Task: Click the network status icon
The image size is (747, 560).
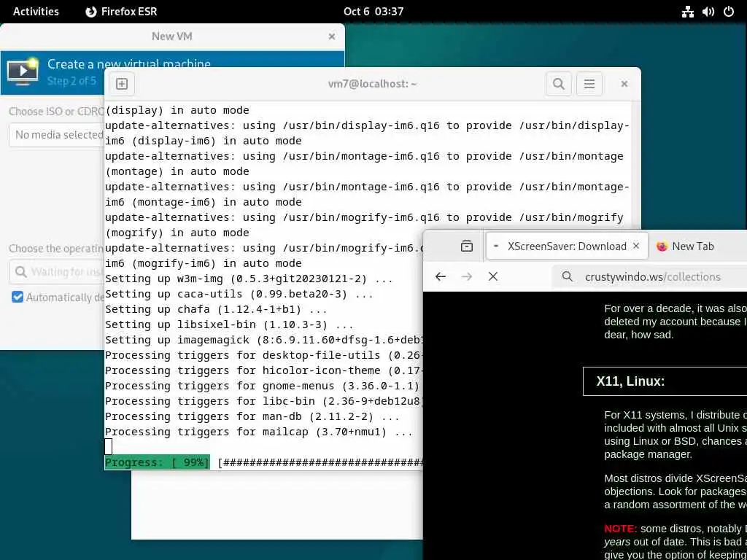Action: point(687,12)
